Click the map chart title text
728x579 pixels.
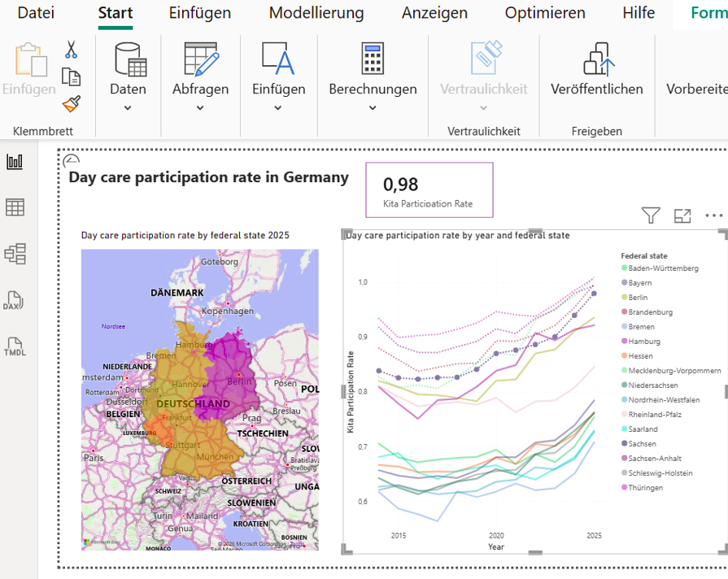185,235
